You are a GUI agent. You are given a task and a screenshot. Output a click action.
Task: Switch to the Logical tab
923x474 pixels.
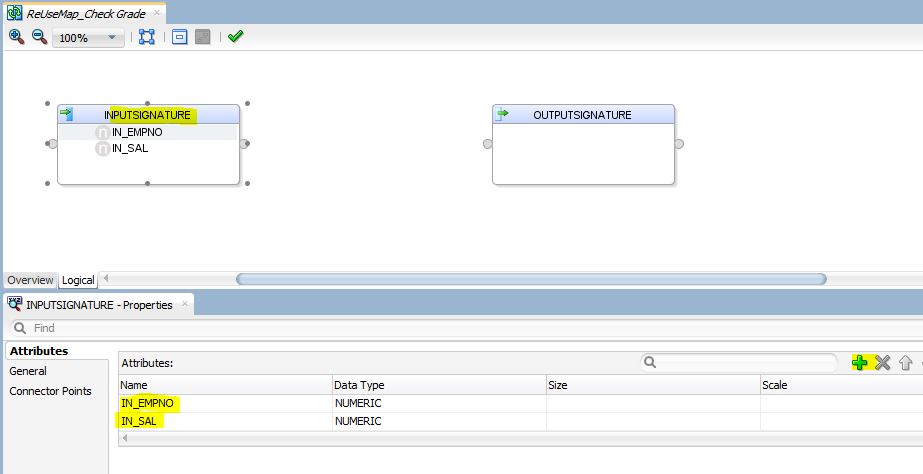78,280
